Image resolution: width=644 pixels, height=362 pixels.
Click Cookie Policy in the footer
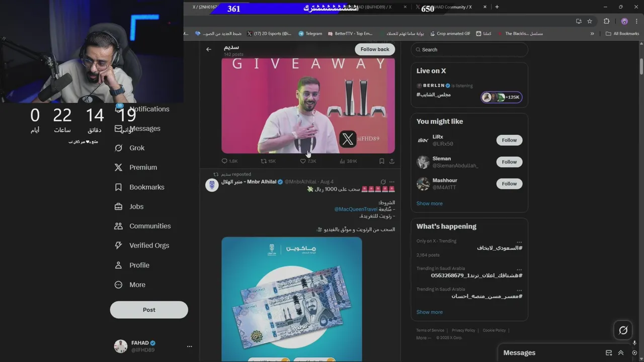[x=494, y=330]
